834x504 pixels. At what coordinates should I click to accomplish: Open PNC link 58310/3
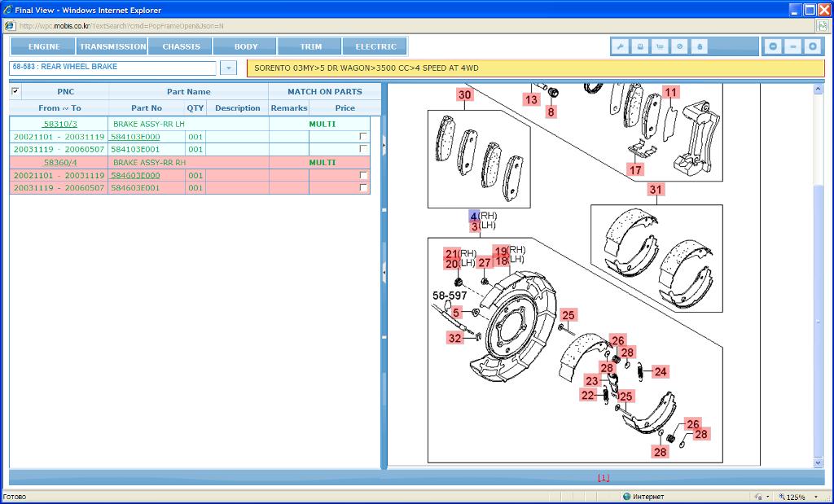click(x=60, y=124)
